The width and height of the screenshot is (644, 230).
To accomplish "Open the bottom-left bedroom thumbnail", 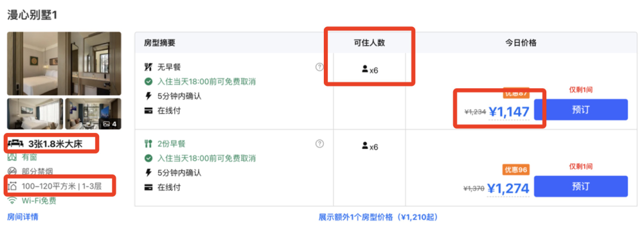I will [35, 114].
